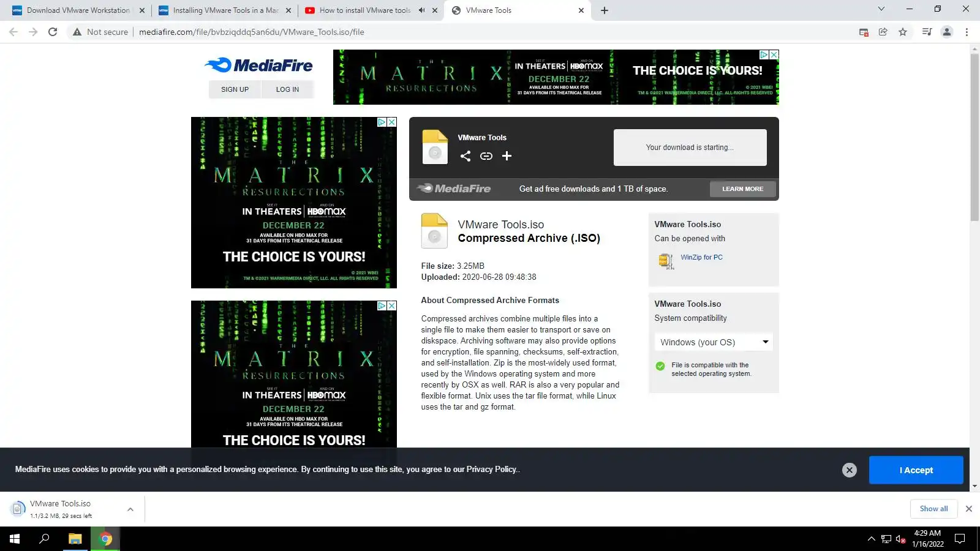
Task: Click taskbar search icon
Action: click(44, 539)
